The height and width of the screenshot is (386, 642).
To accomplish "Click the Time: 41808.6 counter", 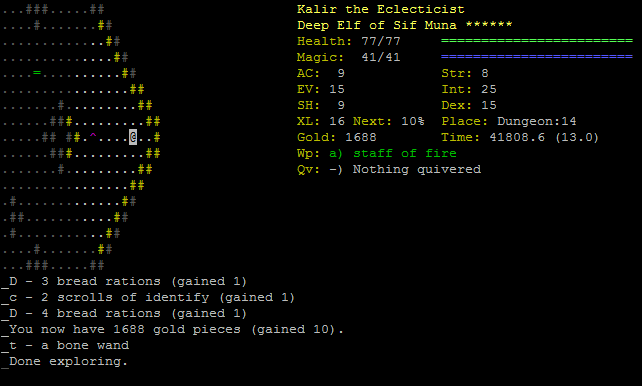I will [520, 137].
